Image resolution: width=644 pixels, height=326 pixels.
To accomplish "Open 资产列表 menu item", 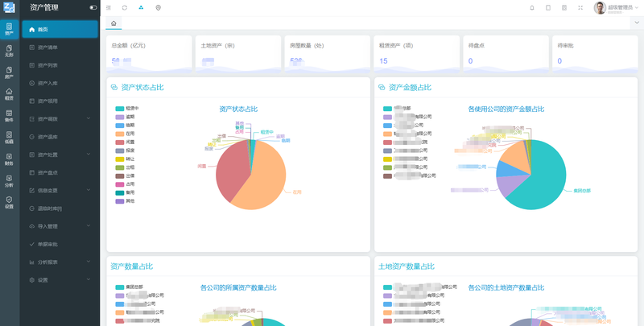I will pos(60,65).
